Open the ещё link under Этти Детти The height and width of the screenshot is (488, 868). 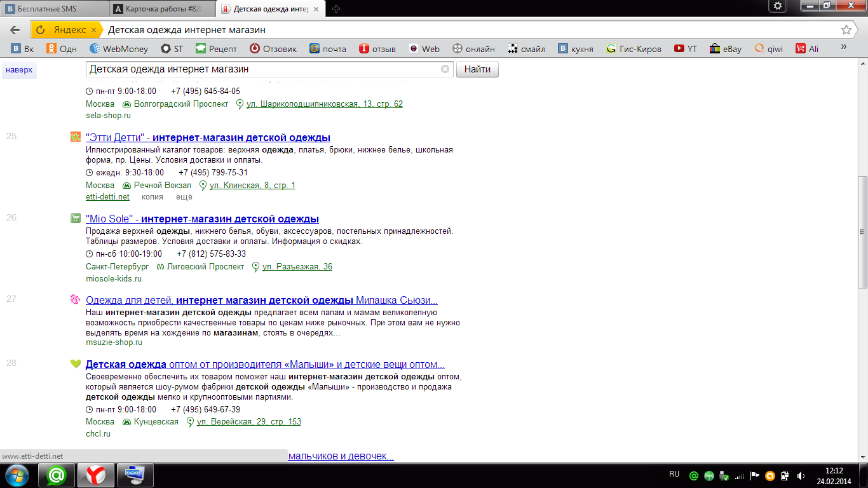tap(184, 197)
